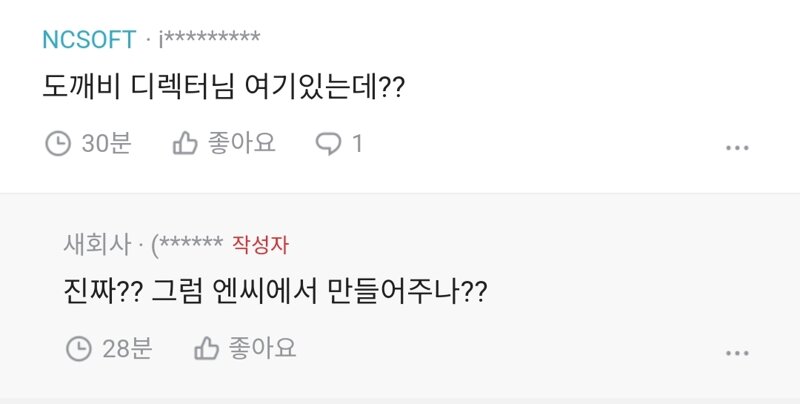Click the empty gray area of the reply block

600,250
